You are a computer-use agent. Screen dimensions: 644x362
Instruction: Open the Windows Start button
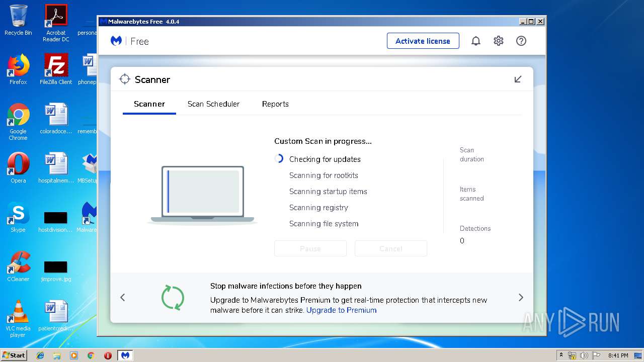click(x=14, y=355)
